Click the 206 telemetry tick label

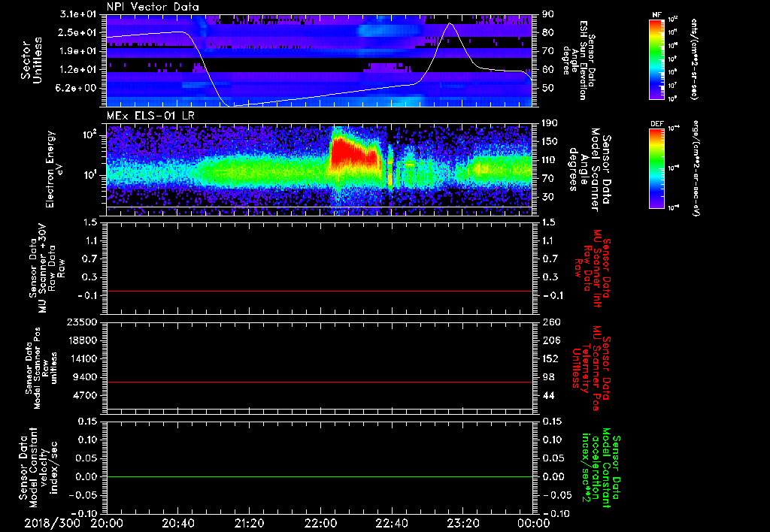pos(551,340)
